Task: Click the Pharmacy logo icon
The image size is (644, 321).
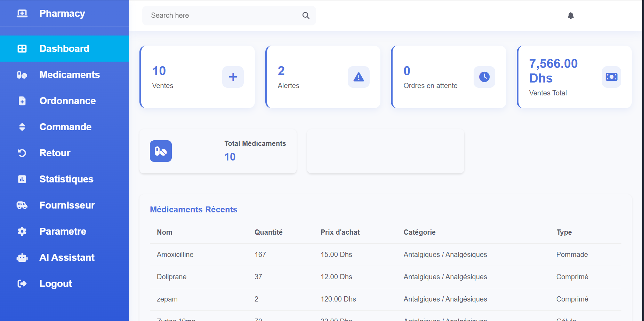Action: click(22, 14)
